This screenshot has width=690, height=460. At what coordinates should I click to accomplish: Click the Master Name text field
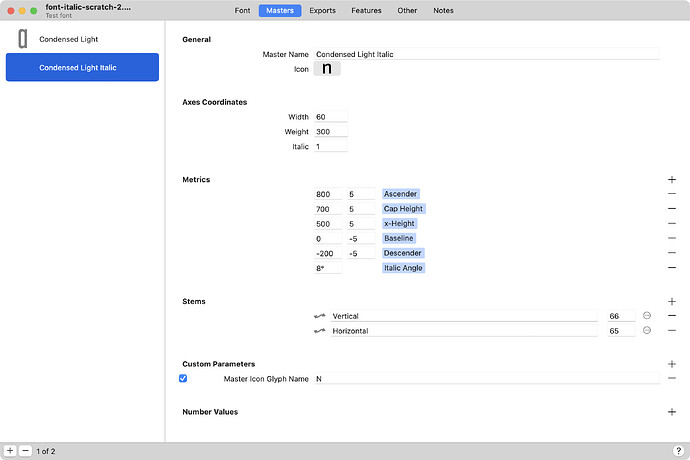486,54
